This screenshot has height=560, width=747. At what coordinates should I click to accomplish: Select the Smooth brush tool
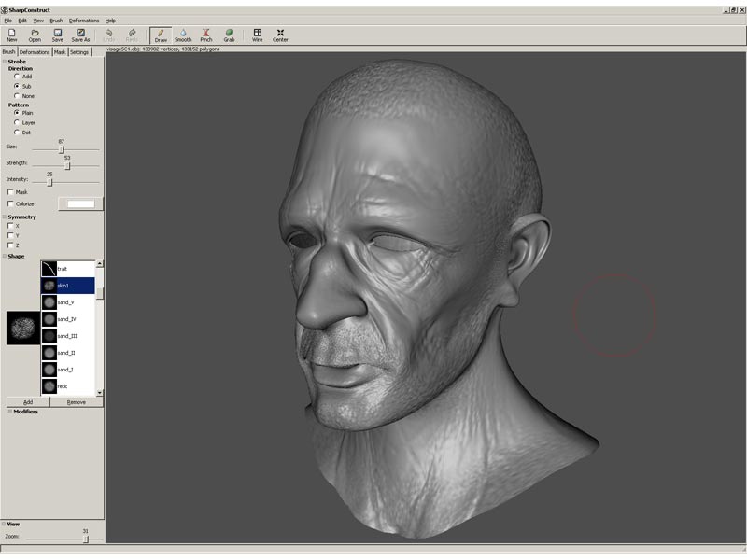tap(183, 35)
